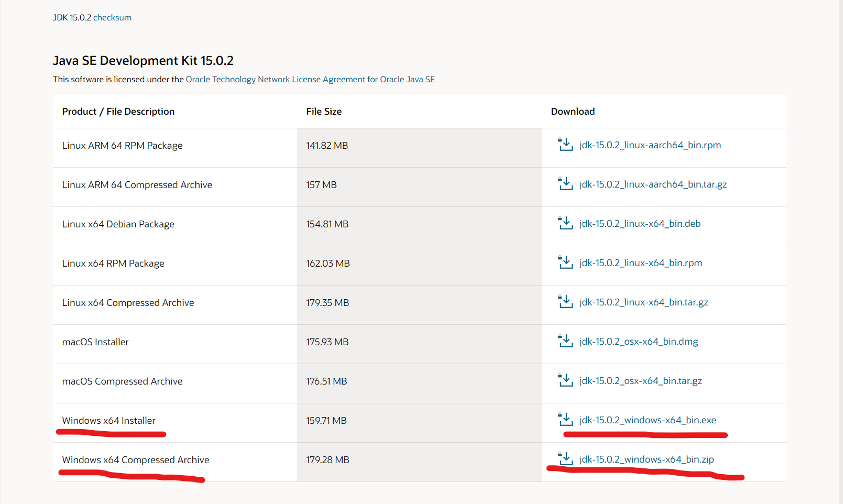The width and height of the screenshot is (843, 504).
Task: Select the File Size column header
Action: coord(324,112)
